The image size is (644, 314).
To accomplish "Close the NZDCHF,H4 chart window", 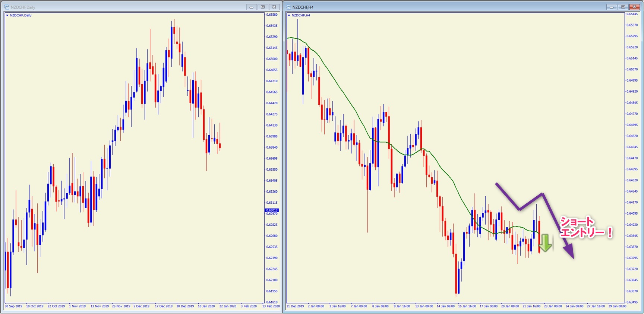I will pos(634,7).
